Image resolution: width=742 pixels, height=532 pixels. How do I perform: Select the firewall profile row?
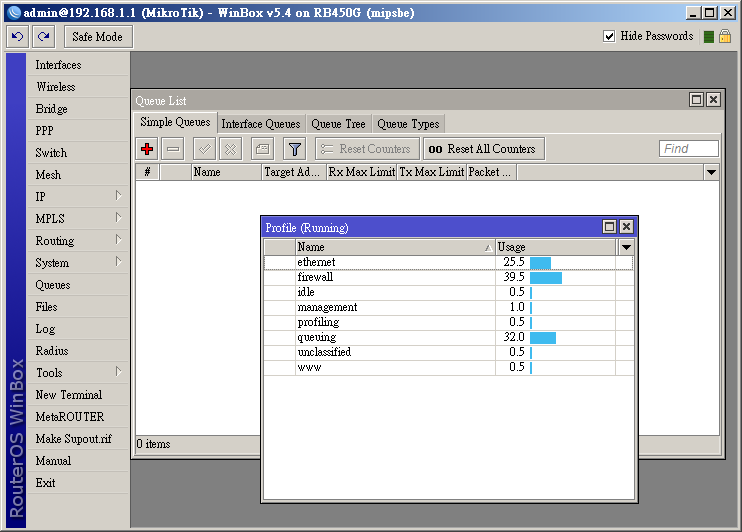pos(449,277)
